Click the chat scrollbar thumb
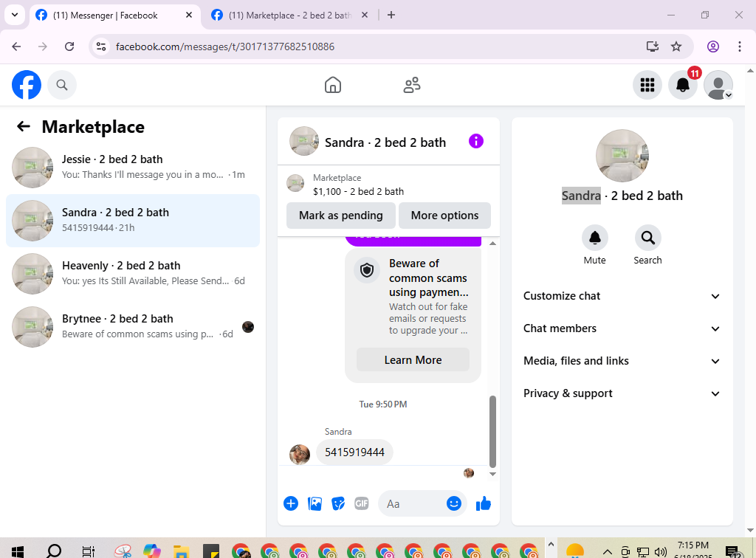The height and width of the screenshot is (558, 756). (492, 431)
